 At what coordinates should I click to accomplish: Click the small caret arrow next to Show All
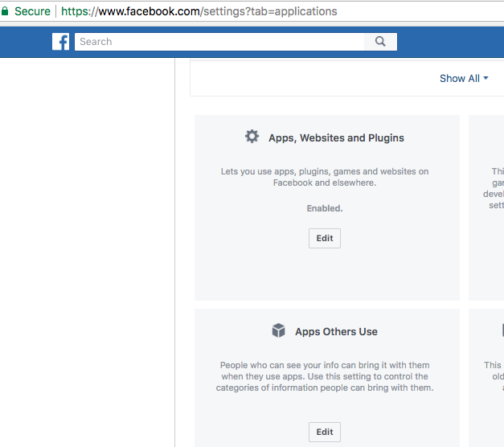(x=486, y=78)
